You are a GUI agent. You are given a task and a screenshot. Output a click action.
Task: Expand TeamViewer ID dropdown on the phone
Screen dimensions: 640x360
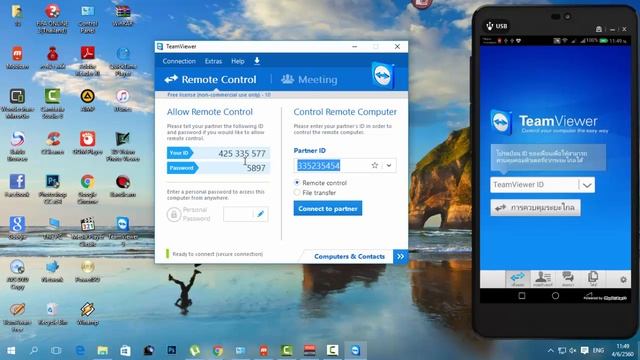(x=587, y=185)
